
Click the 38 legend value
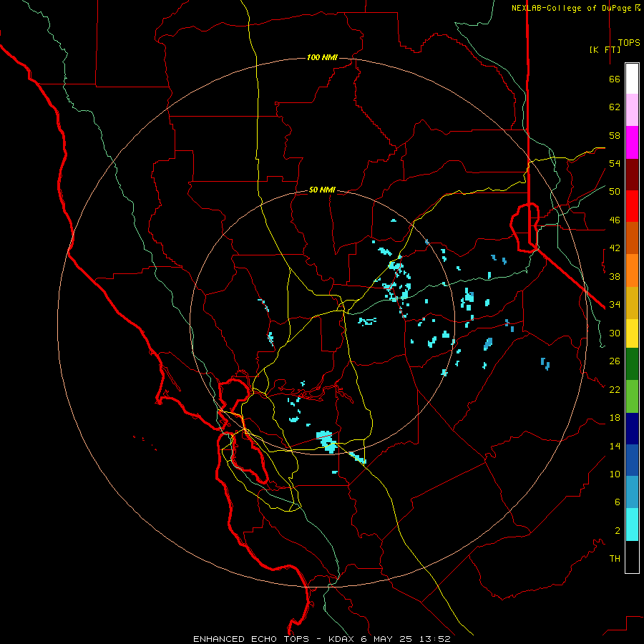coord(615,276)
